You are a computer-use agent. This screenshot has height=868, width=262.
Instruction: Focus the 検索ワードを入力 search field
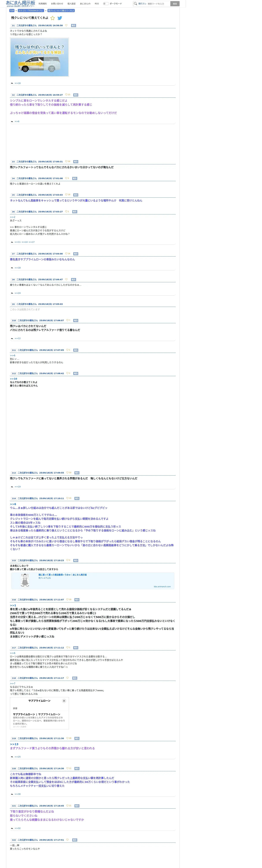tap(158, 4)
